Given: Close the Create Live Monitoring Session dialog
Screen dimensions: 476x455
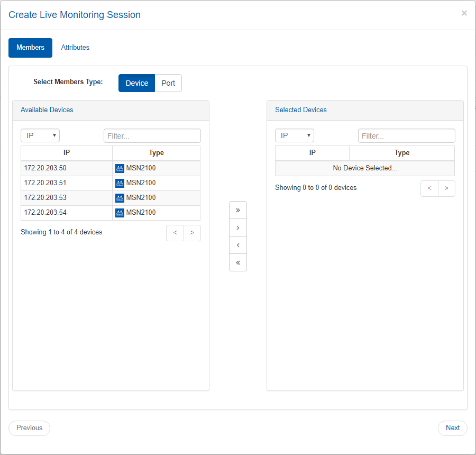Looking at the screenshot, I should coord(464,13).
